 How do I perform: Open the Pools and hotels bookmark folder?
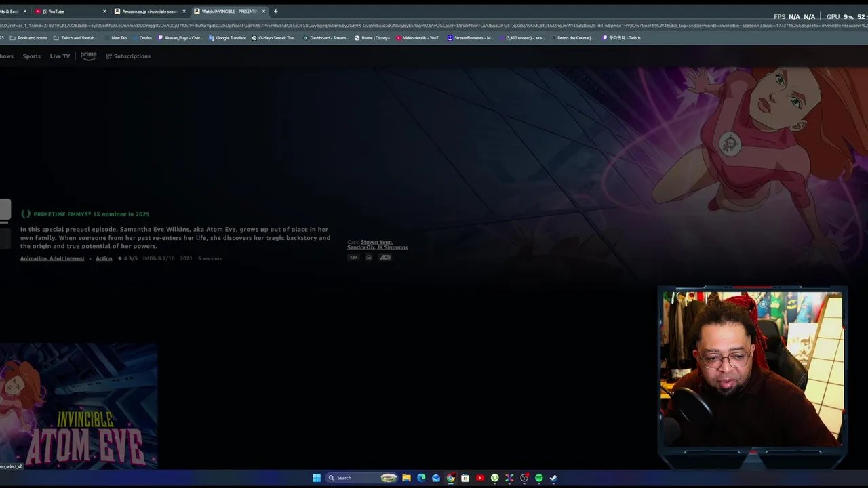pyautogui.click(x=28, y=38)
